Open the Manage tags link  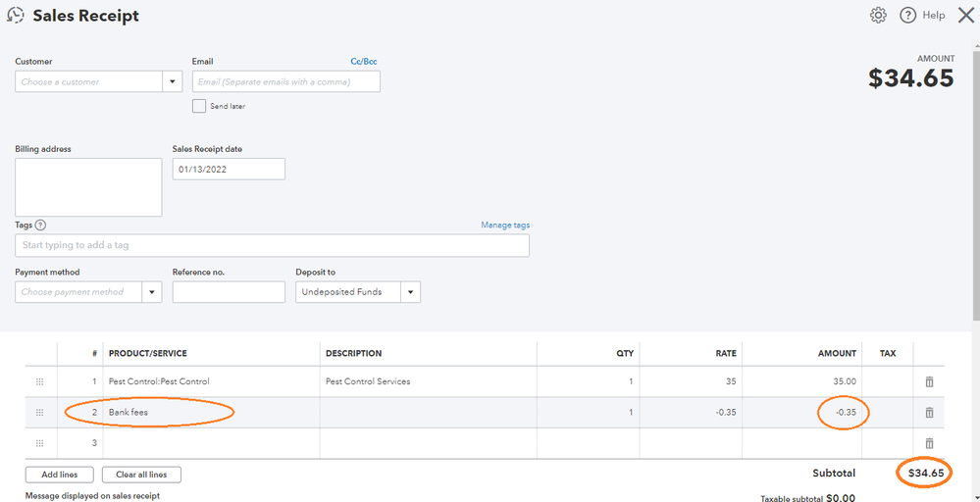[504, 226]
